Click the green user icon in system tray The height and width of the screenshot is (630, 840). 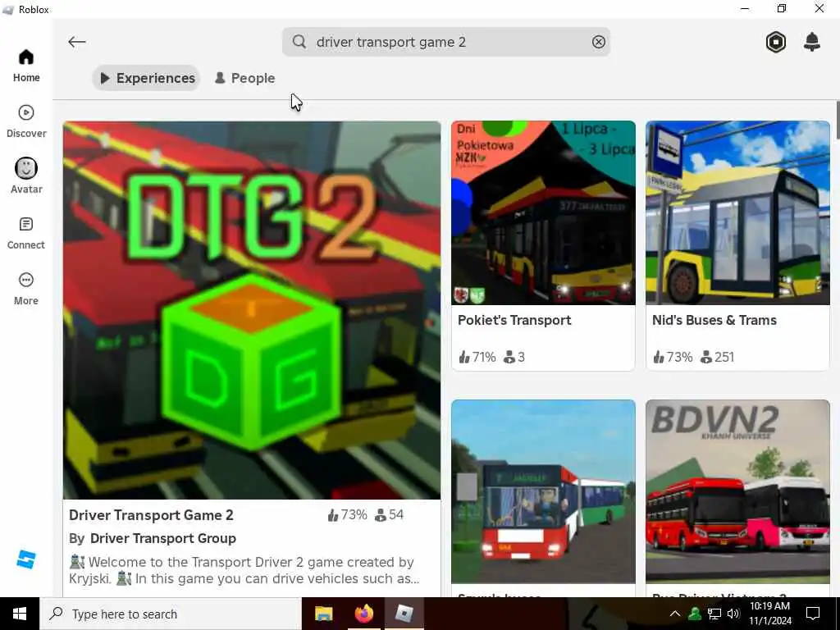695,614
